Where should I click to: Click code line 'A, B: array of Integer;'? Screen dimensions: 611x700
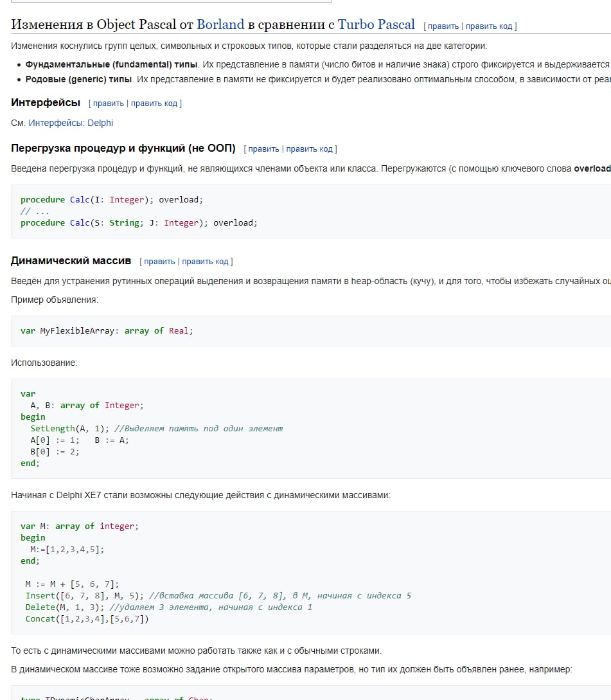(87, 406)
